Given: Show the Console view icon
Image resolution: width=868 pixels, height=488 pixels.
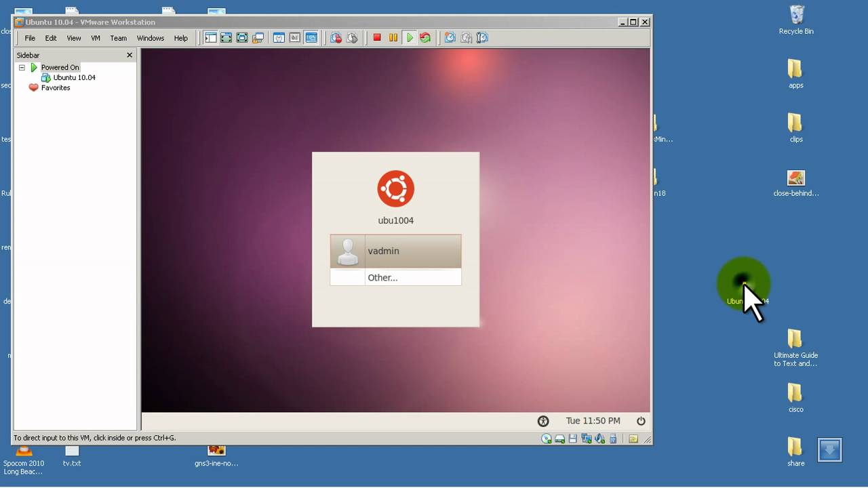Looking at the screenshot, I should [311, 38].
